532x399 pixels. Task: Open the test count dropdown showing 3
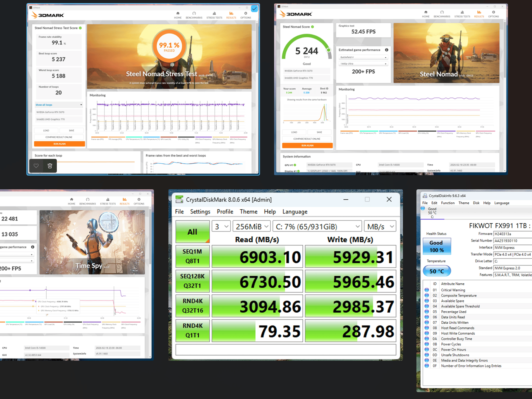pos(221,227)
